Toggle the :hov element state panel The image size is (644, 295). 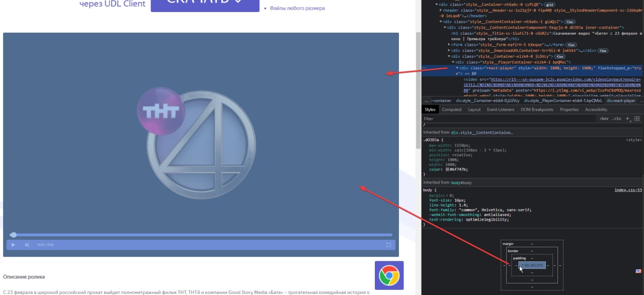click(x=604, y=119)
